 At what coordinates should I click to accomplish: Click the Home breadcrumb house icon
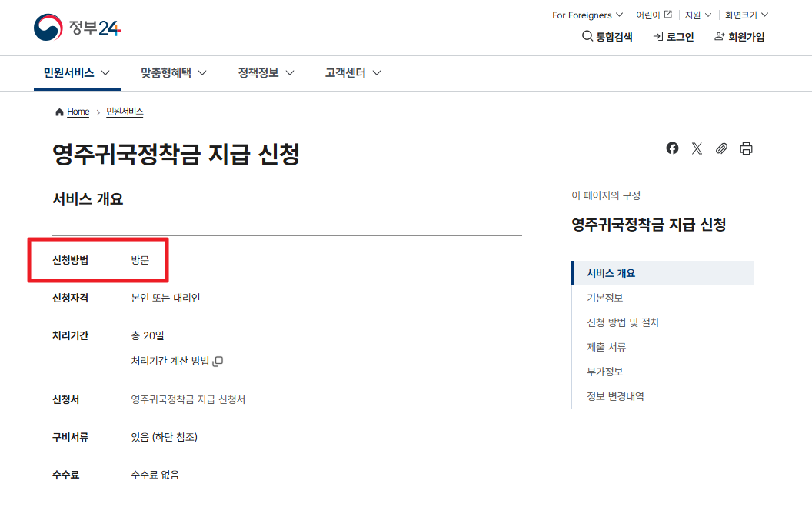59,112
